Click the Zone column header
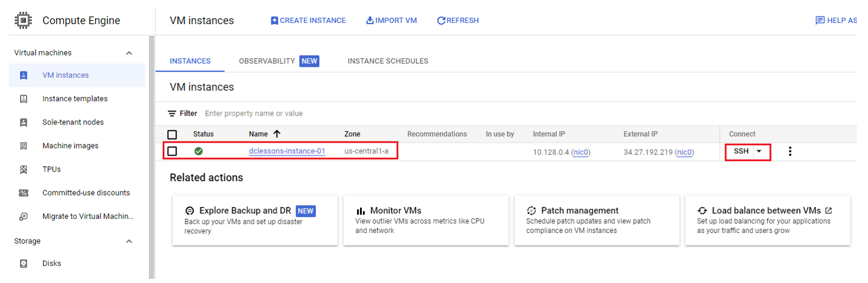This screenshot has height=283, width=868. click(352, 134)
